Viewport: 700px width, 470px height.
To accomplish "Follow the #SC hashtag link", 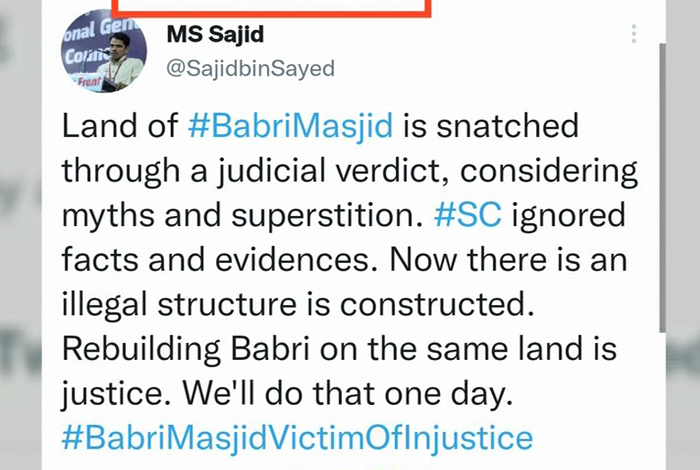I will [x=467, y=215].
